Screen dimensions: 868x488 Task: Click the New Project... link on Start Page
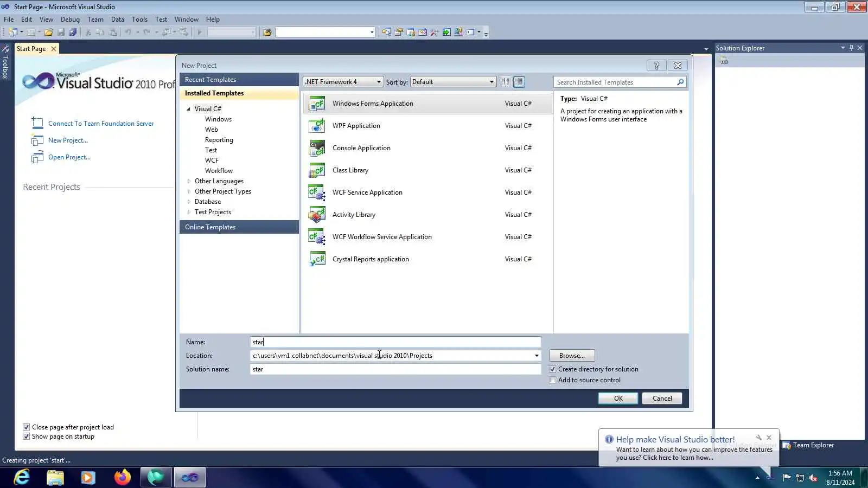pos(68,140)
